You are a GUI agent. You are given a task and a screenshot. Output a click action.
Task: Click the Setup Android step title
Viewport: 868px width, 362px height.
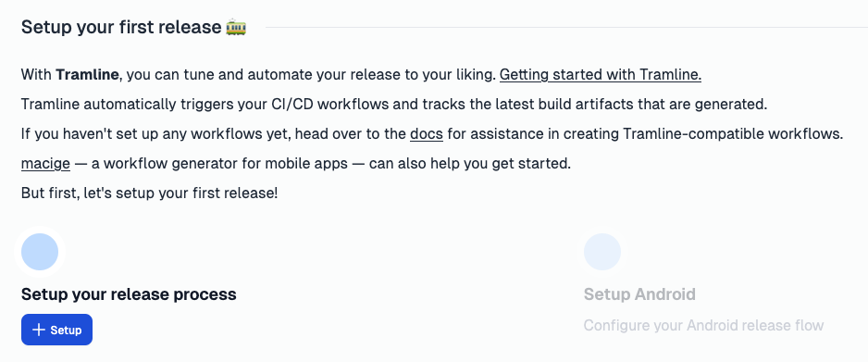coord(639,293)
